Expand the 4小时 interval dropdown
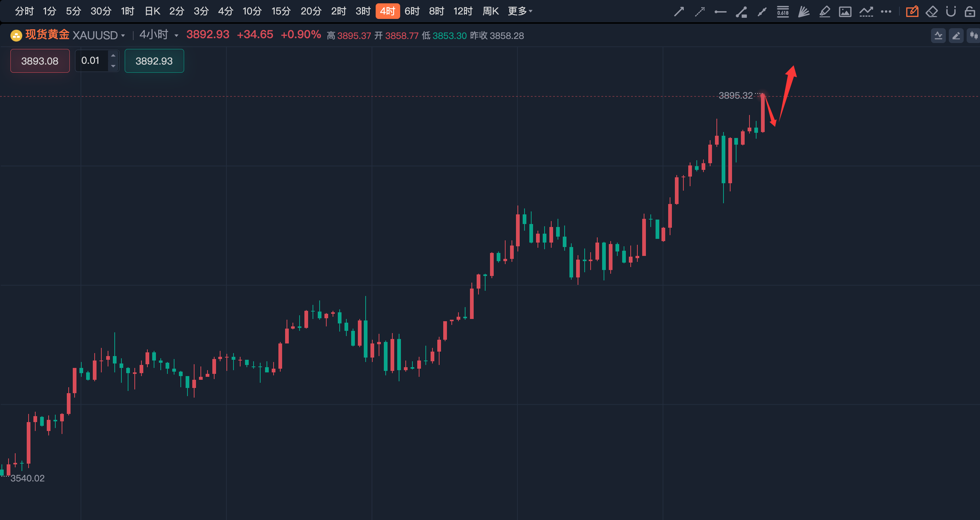Image resolution: width=980 pixels, height=520 pixels. point(176,36)
